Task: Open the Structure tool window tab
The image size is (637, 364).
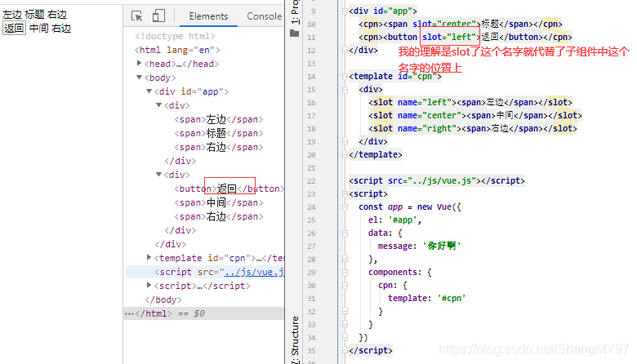Action: click(x=295, y=340)
